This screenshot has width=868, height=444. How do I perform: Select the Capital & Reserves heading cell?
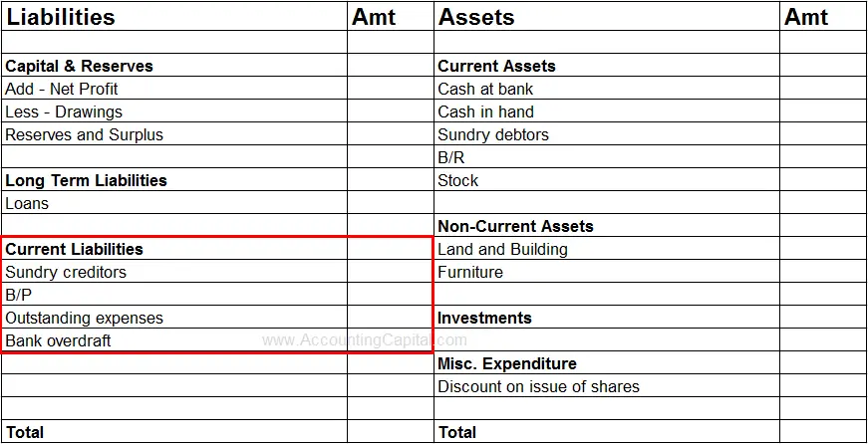(x=80, y=66)
